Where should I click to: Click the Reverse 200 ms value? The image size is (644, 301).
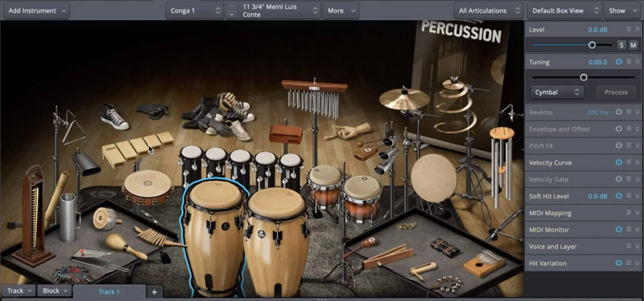coord(597,112)
